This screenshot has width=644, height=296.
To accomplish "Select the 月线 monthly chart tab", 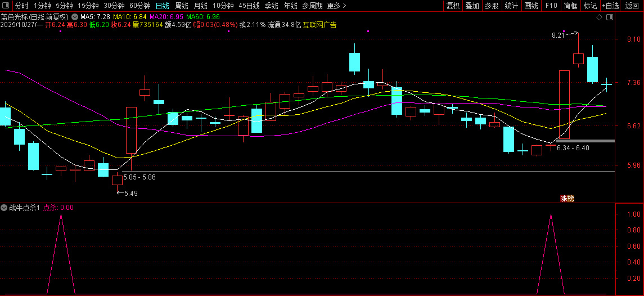I will [x=200, y=6].
